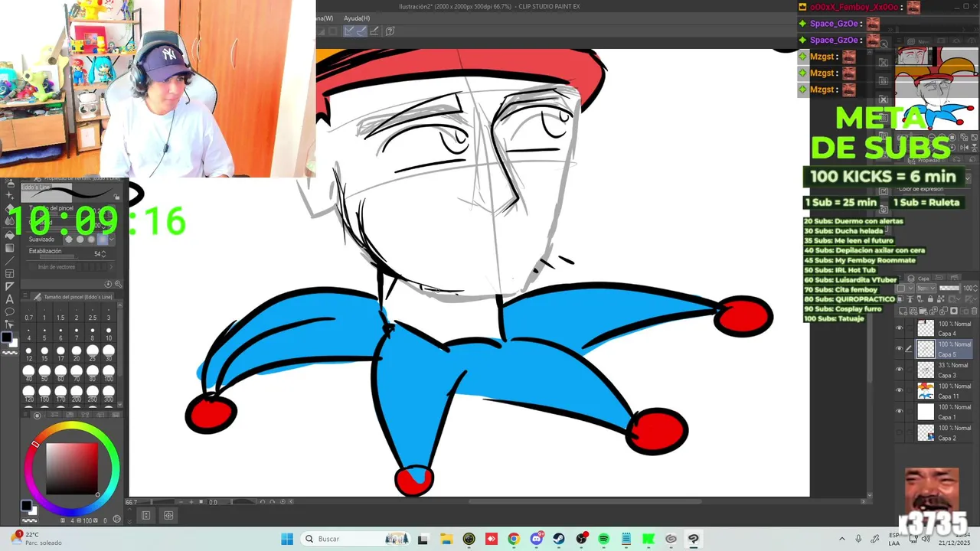980x551 pixels.
Task: Select brush size 300 preset
Action: [109, 394]
